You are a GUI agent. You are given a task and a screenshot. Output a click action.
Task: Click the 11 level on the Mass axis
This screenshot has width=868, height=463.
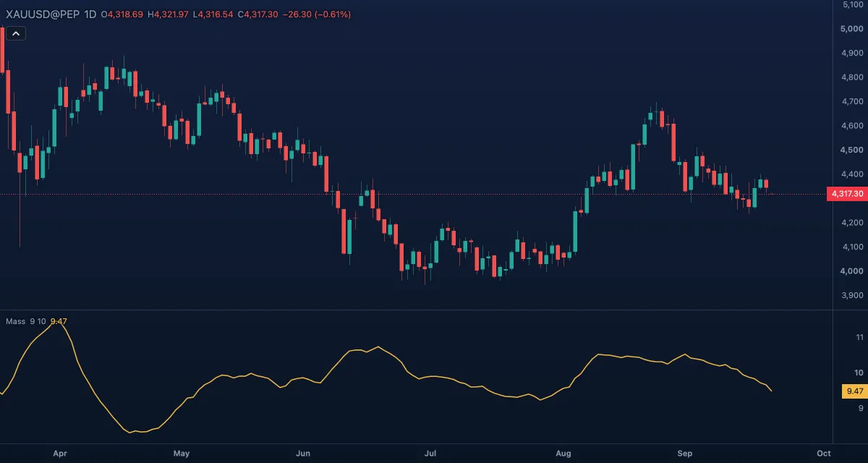860,338
